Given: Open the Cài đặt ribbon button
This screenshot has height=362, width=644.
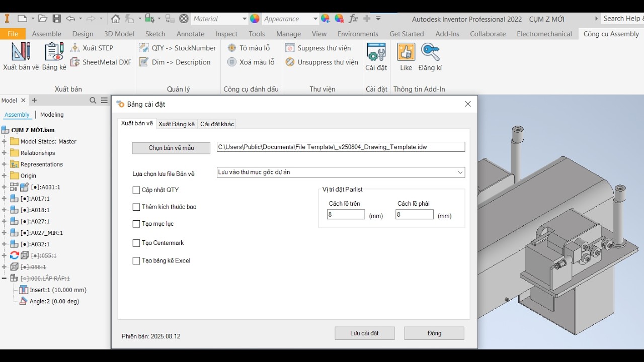Looking at the screenshot, I should coord(376,56).
